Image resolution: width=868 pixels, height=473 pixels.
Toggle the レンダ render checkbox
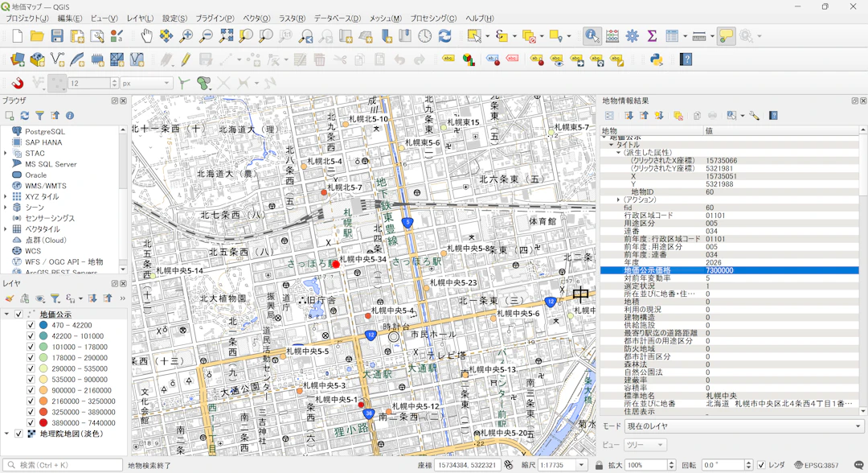761,465
